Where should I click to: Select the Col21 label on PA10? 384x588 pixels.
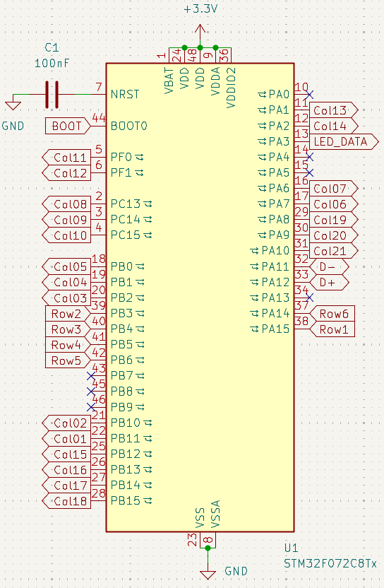click(x=334, y=251)
